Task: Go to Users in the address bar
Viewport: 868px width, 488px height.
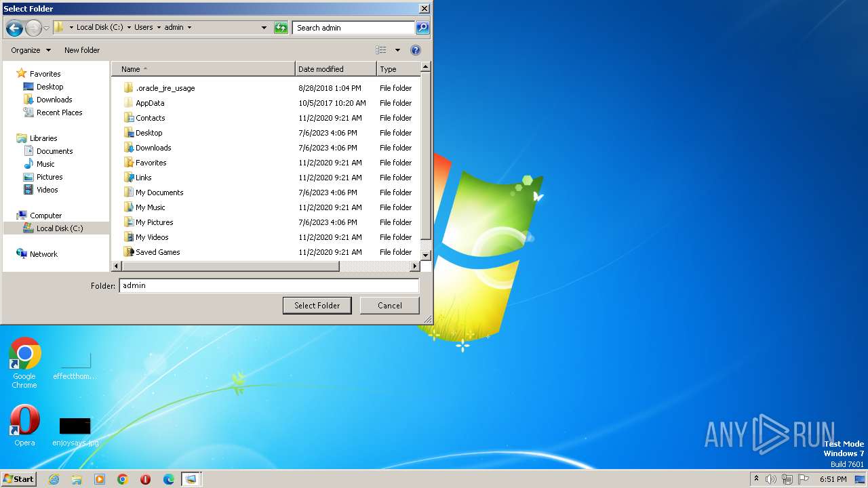Action: [x=143, y=28]
